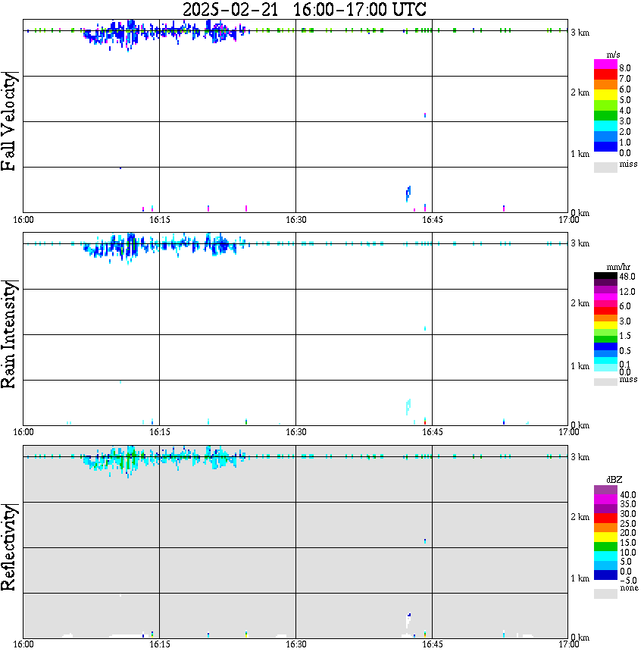Pick the cyan 2.0 m/s legend swatch
The image size is (644, 658).
click(605, 127)
